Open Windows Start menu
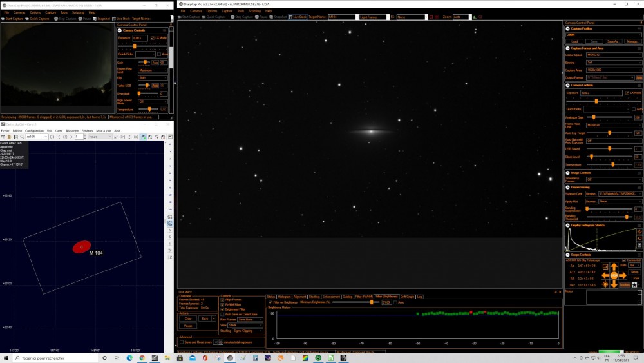Viewport: 644px width, 363px height. pyautogui.click(x=6, y=358)
